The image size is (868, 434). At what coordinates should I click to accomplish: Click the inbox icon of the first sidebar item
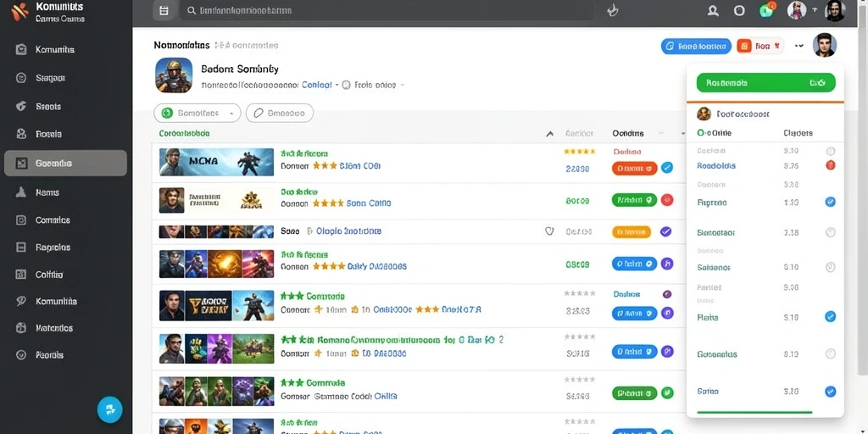coord(21,49)
